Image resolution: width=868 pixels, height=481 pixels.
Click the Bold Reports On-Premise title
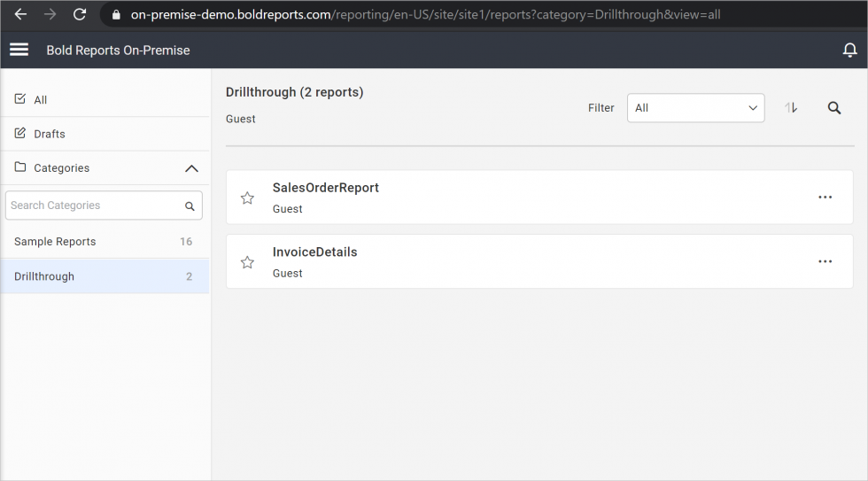pos(118,50)
